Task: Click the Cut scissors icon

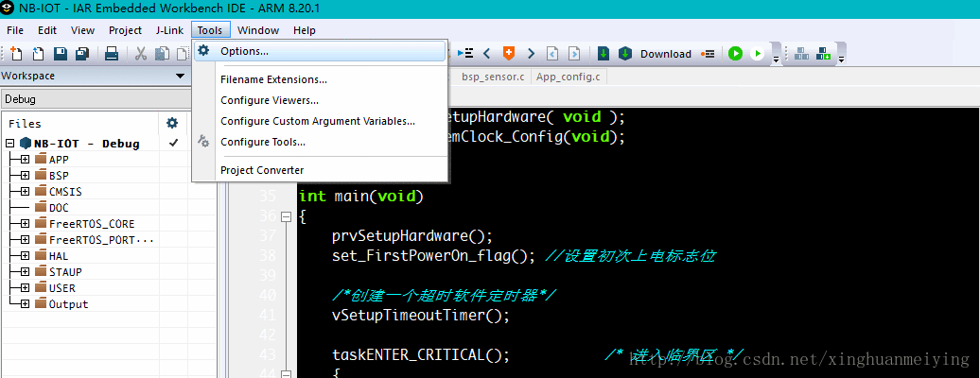Action: coord(141,54)
